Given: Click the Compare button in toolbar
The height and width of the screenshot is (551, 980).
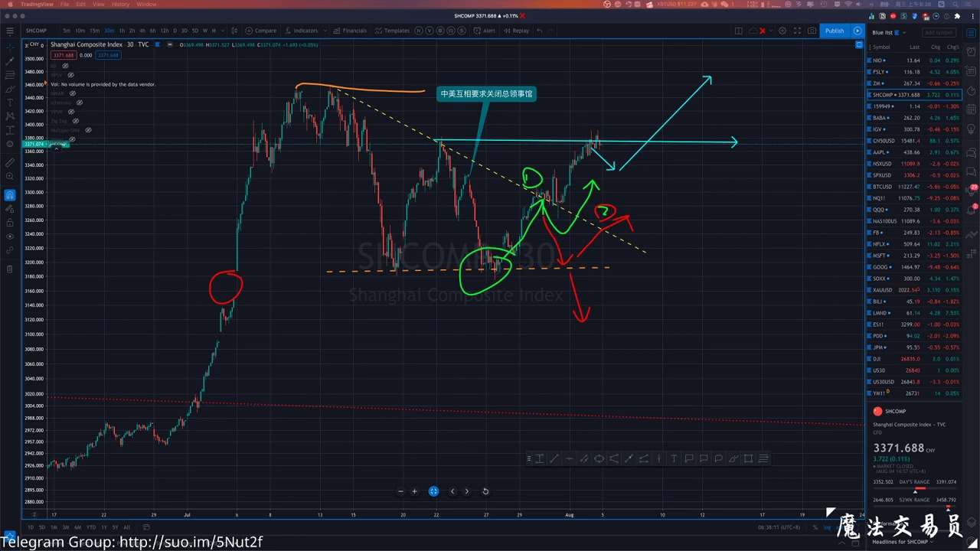Looking at the screenshot, I should point(261,31).
